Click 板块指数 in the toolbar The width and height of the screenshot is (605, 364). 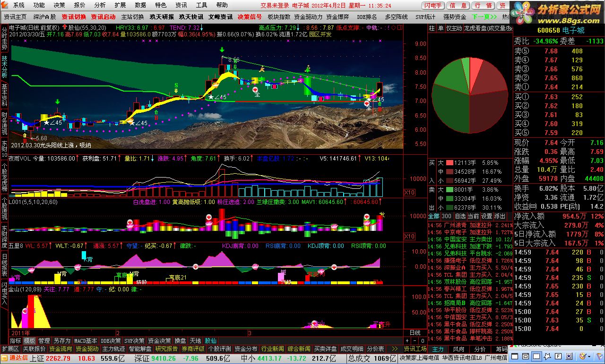[279, 17]
